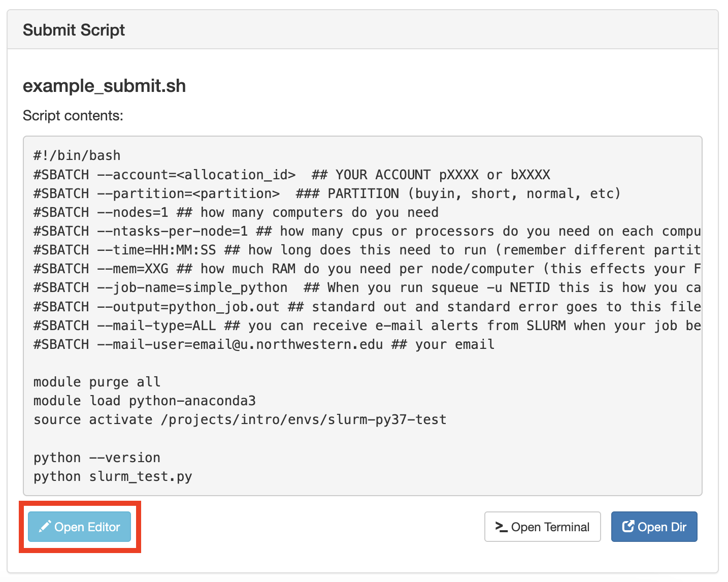Click the example_submit.sh filename heading
Screen dimensions: 728x582
[x=104, y=85]
